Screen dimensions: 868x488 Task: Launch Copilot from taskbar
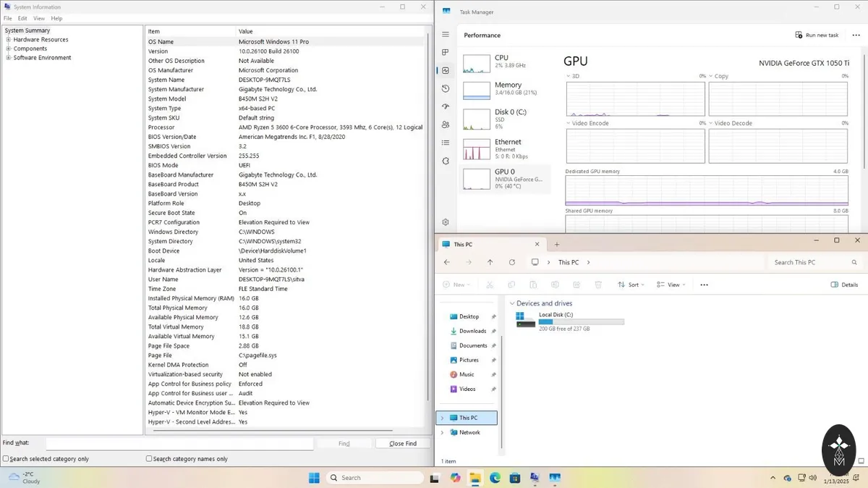tap(455, 478)
